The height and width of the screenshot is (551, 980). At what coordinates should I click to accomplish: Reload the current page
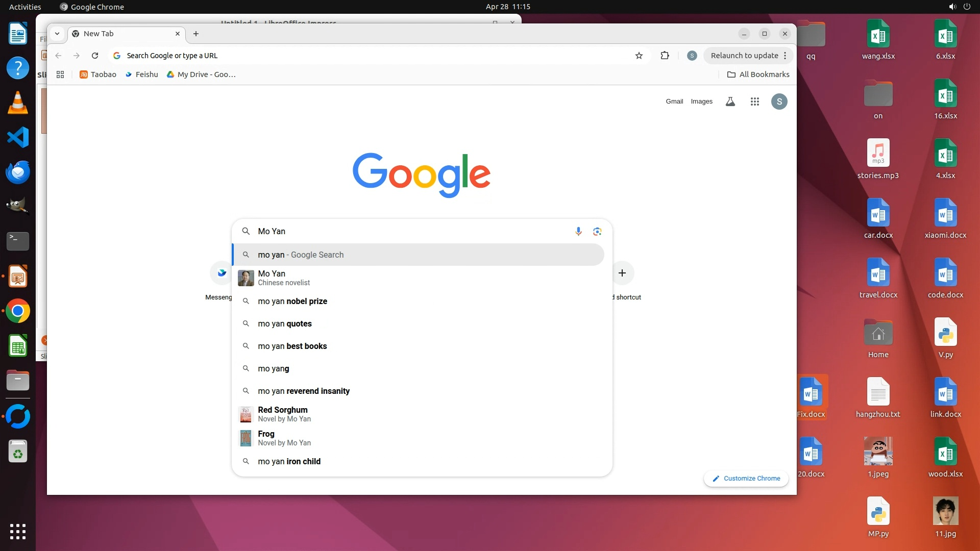[95, 56]
